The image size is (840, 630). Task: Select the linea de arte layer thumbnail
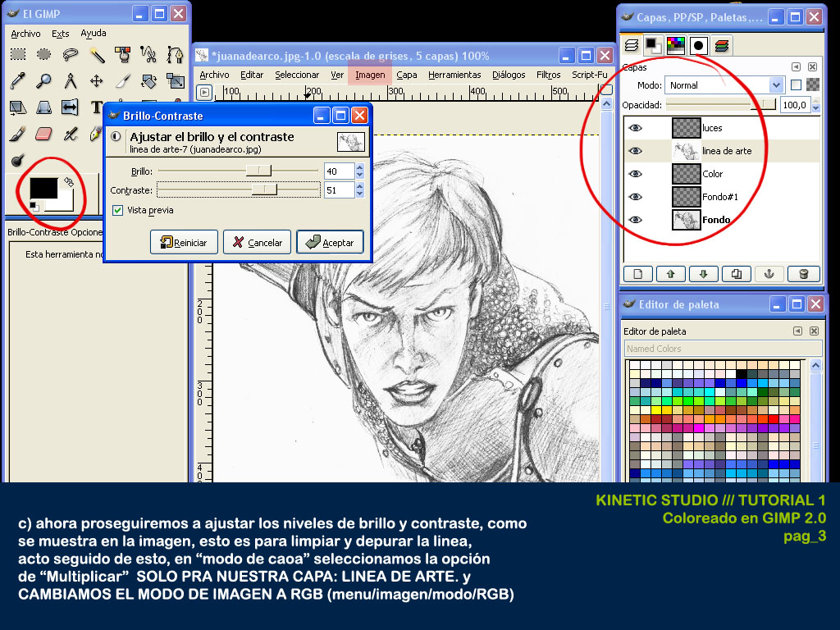pyautogui.click(x=686, y=151)
